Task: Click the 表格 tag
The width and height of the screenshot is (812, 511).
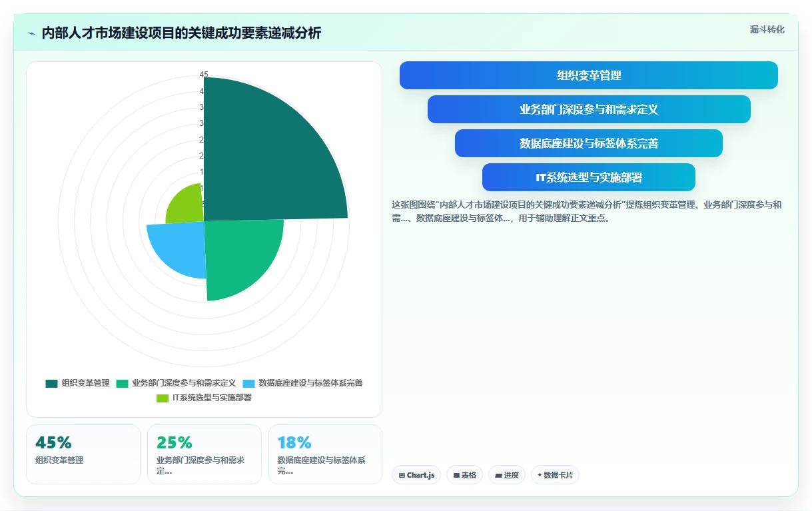Action: pyautogui.click(x=465, y=475)
